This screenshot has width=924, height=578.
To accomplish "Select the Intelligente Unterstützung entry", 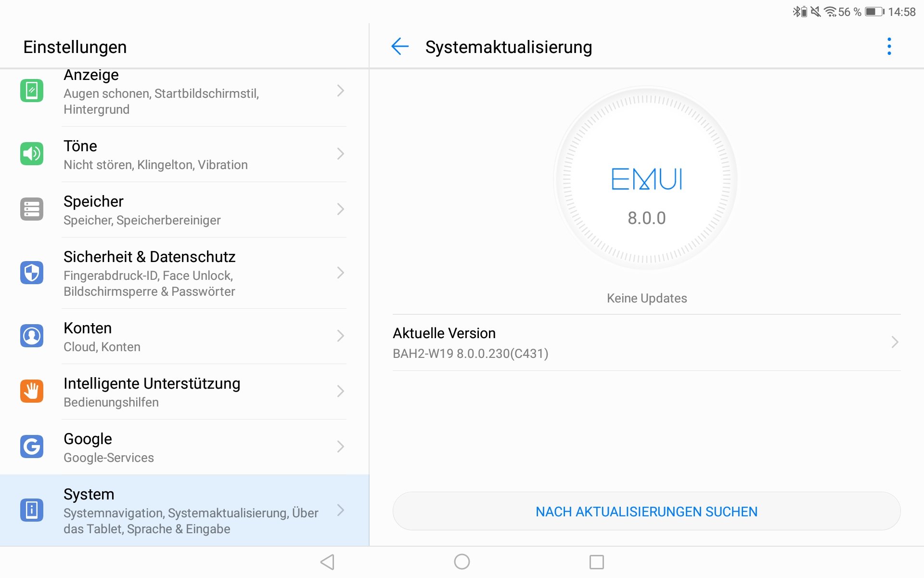I will pyautogui.click(x=184, y=392).
